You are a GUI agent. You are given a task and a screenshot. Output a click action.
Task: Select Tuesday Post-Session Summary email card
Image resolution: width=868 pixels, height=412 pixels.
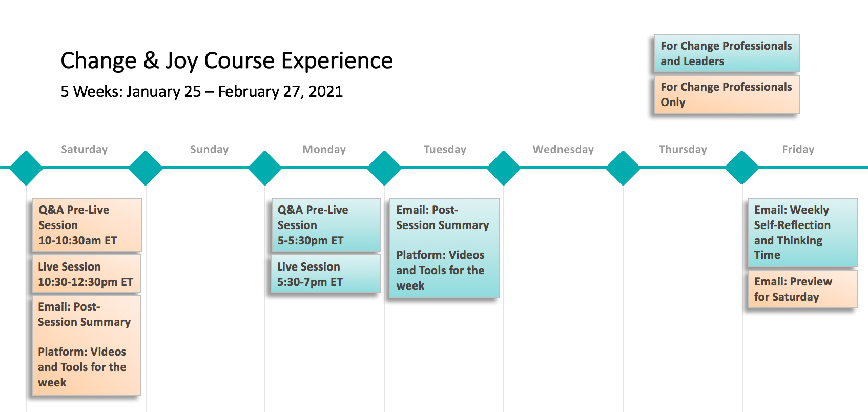(x=444, y=248)
